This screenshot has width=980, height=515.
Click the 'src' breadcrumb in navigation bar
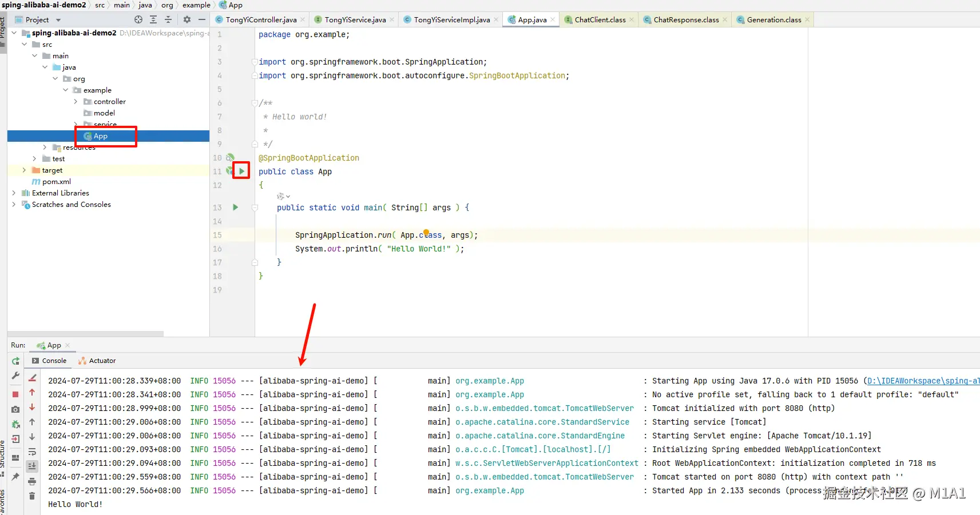coord(100,5)
